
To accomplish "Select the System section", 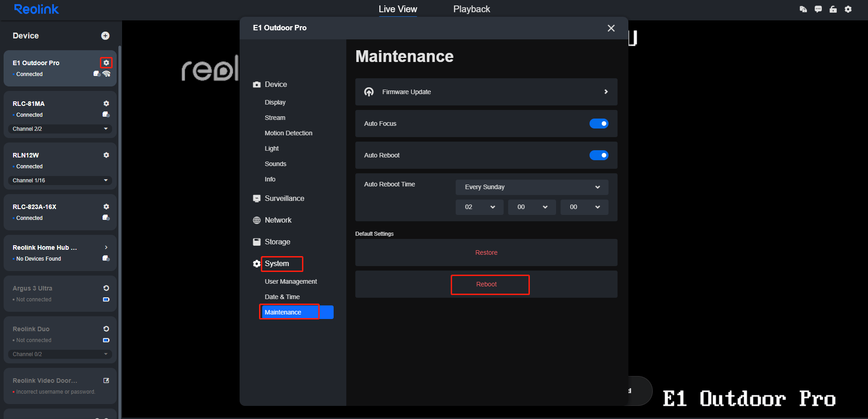I will tap(277, 264).
